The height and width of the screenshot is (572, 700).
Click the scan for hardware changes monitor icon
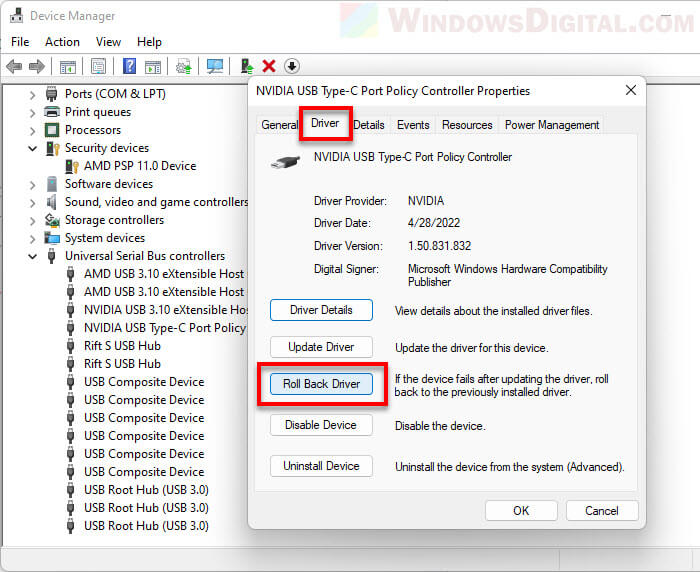pyautogui.click(x=215, y=67)
